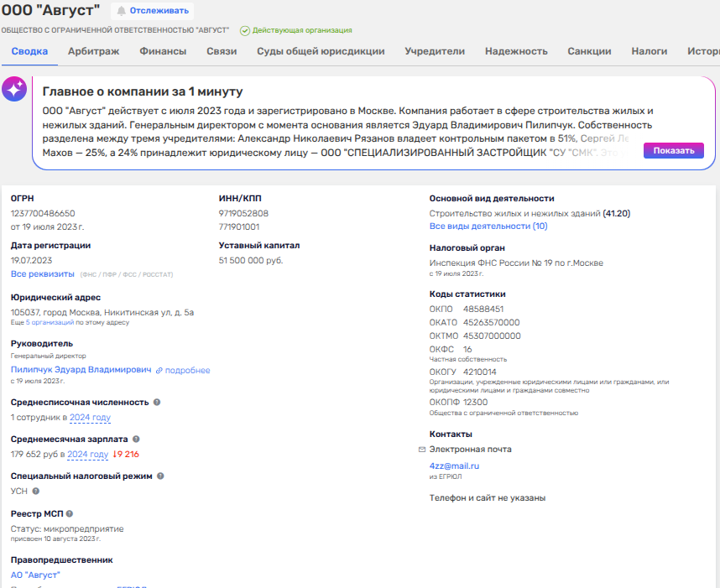720x588 pixels.
Task: Click help icon next to Реестр МСП
Action: pos(70,513)
